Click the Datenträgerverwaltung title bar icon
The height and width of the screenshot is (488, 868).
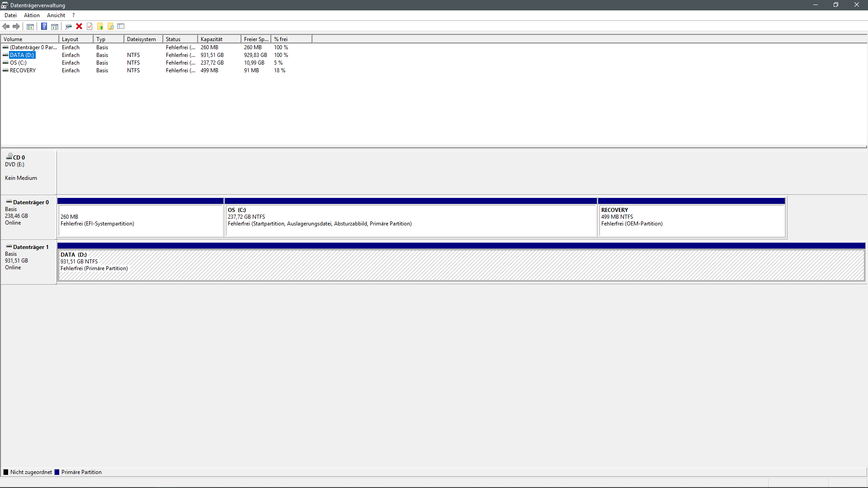click(x=5, y=5)
